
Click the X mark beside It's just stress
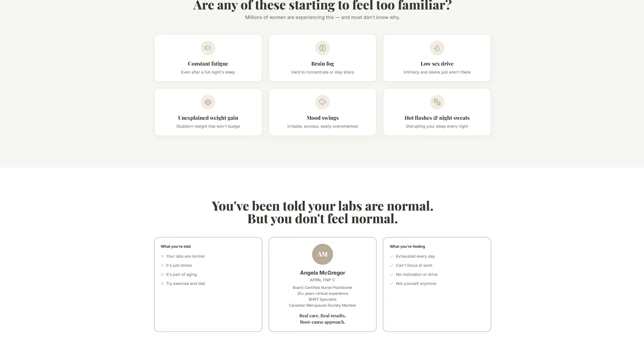pos(162,266)
